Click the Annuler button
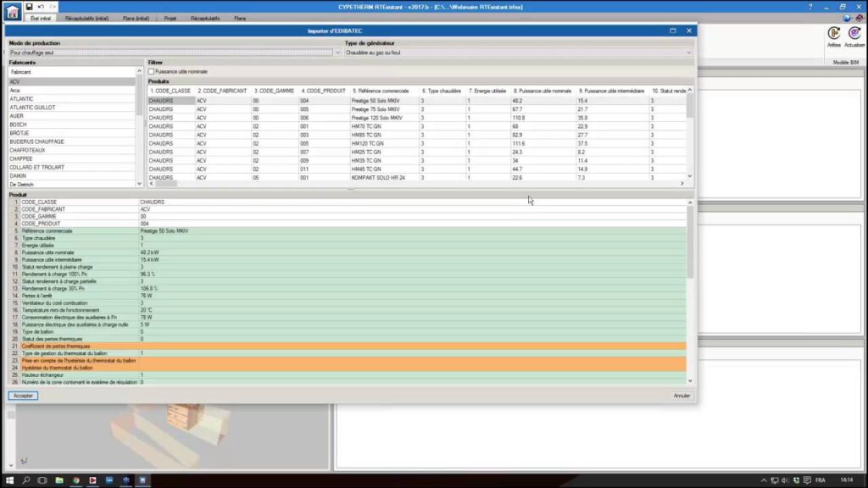The image size is (868, 488). click(x=682, y=396)
